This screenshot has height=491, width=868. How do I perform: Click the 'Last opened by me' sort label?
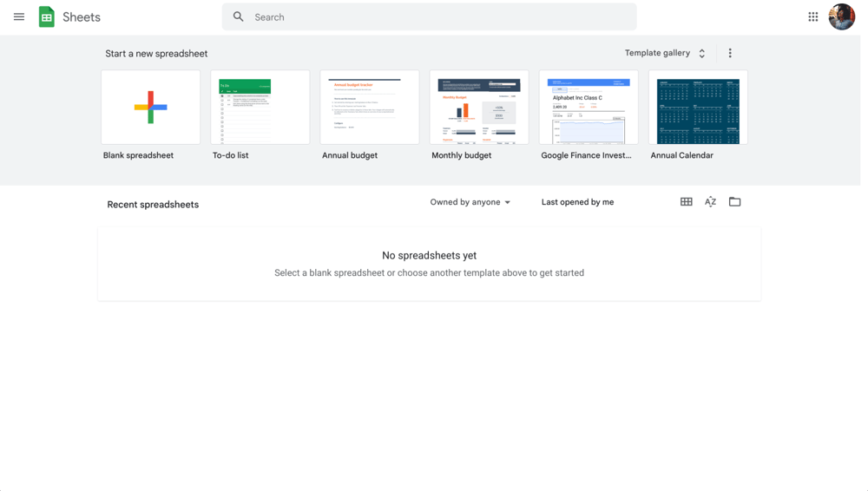click(577, 202)
